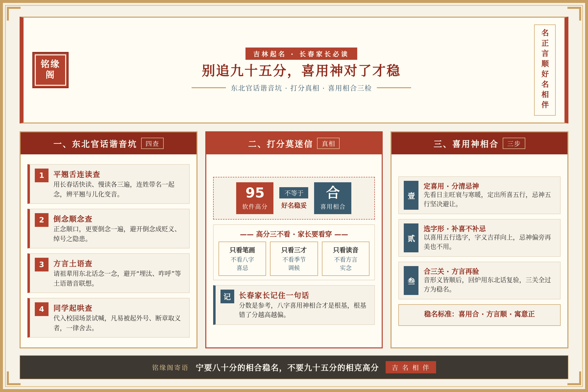Screen dimensions: 588x392
Task: Click the heading 长春家长记住一句话
Action: pyautogui.click(x=274, y=295)
